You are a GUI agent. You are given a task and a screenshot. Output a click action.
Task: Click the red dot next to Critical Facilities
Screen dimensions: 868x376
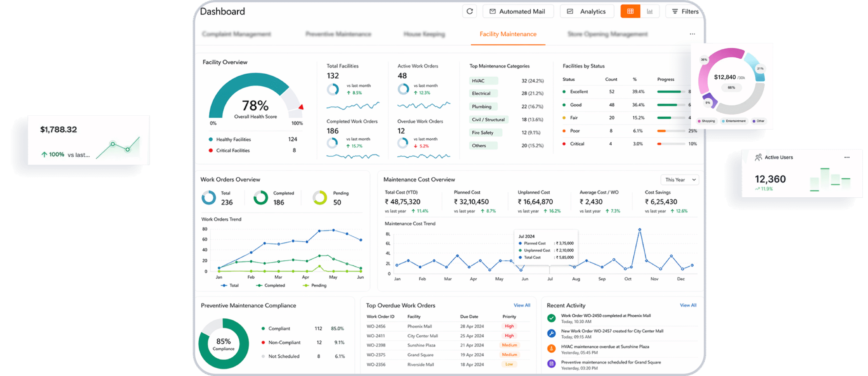211,150
